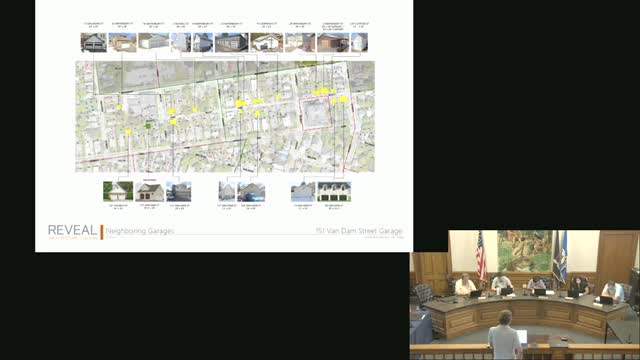Click the orange bar beside REVEAL logo
The height and width of the screenshot is (360, 640).
(102, 232)
